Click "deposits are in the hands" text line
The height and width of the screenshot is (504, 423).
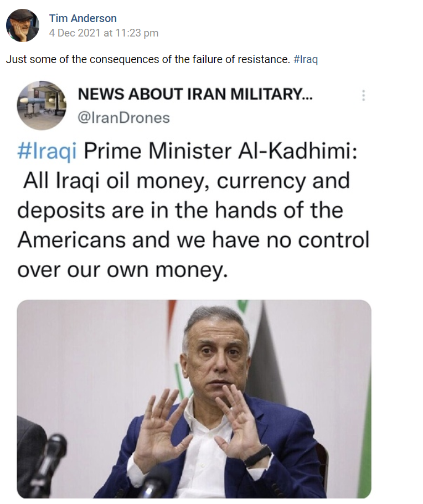[180, 211]
